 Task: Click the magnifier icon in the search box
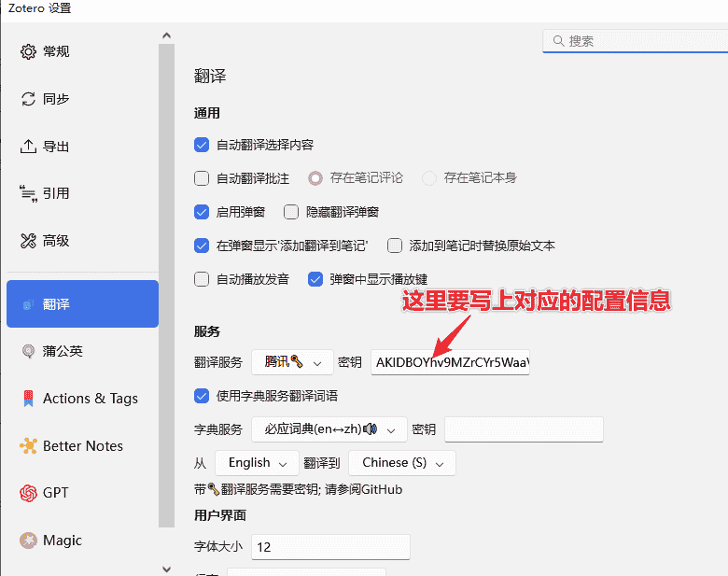558,41
